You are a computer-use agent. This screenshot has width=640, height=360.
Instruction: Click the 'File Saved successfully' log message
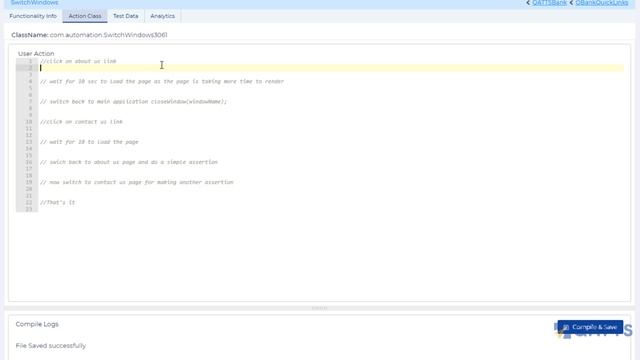pyautogui.click(x=51, y=346)
